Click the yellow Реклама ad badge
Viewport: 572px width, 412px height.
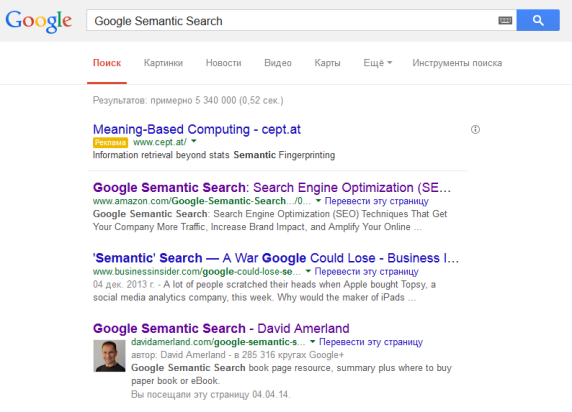110,142
